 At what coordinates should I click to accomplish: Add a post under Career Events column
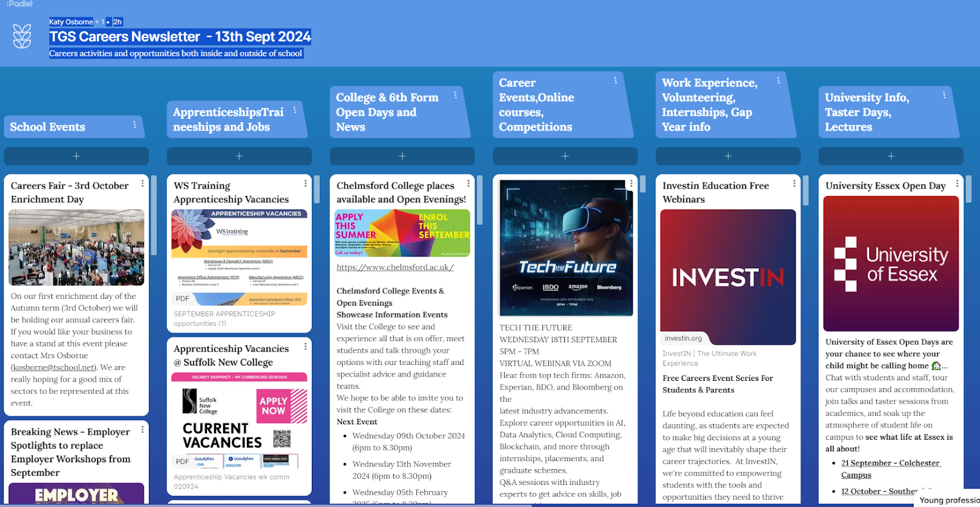pos(565,156)
